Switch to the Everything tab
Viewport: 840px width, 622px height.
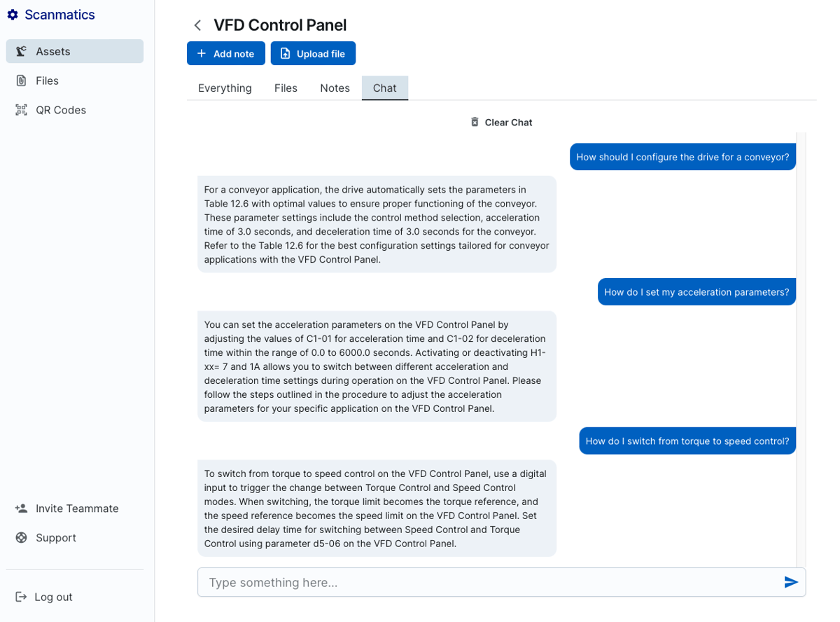(225, 88)
